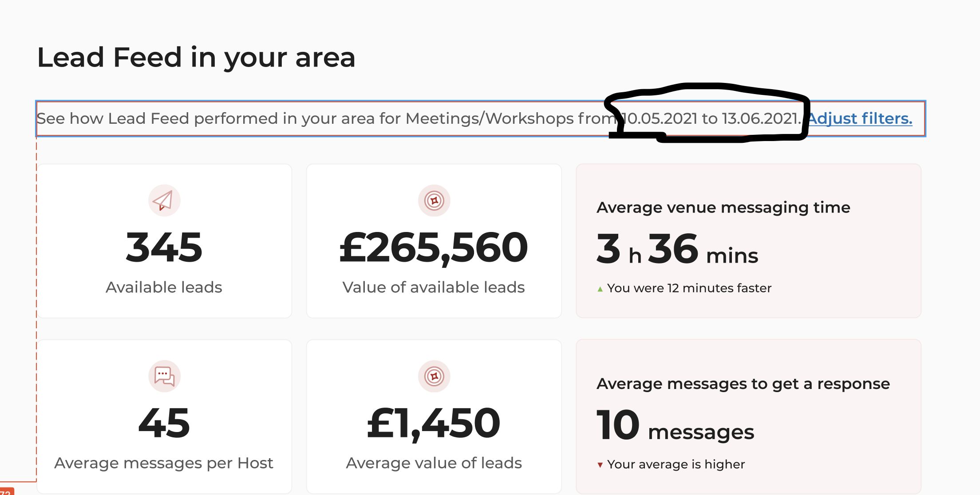Click the '3 h 36 mins' messaging time
The width and height of the screenshot is (980, 495).
pyautogui.click(x=677, y=250)
